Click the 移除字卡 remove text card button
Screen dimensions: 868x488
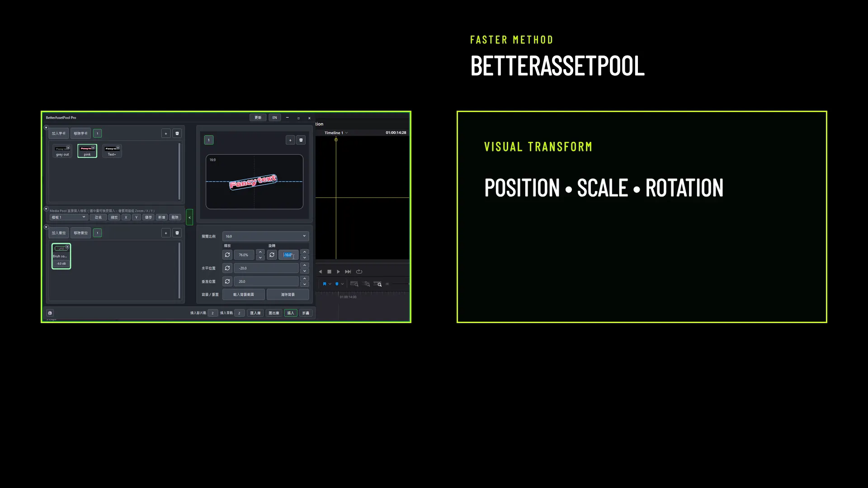point(81,133)
